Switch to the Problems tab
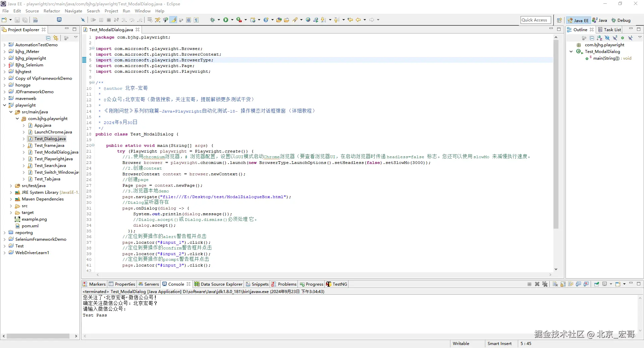The height and width of the screenshot is (348, 644). (x=287, y=284)
